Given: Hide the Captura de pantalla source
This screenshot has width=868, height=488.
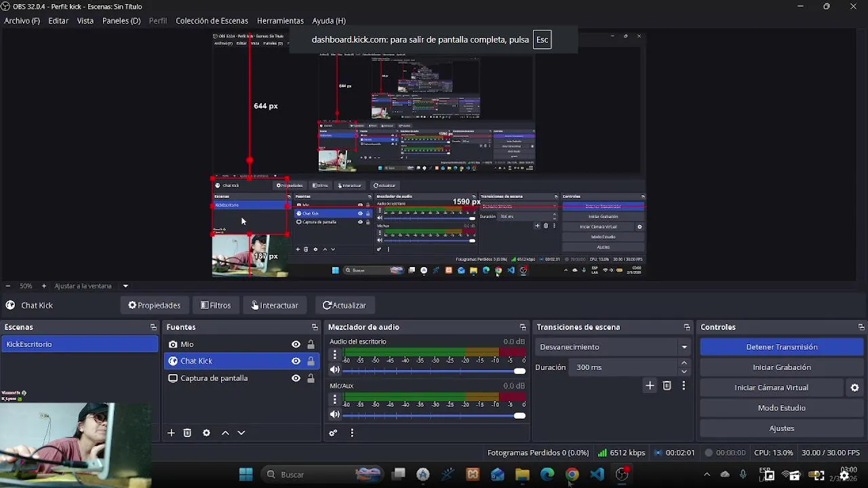Looking at the screenshot, I should [x=296, y=378].
